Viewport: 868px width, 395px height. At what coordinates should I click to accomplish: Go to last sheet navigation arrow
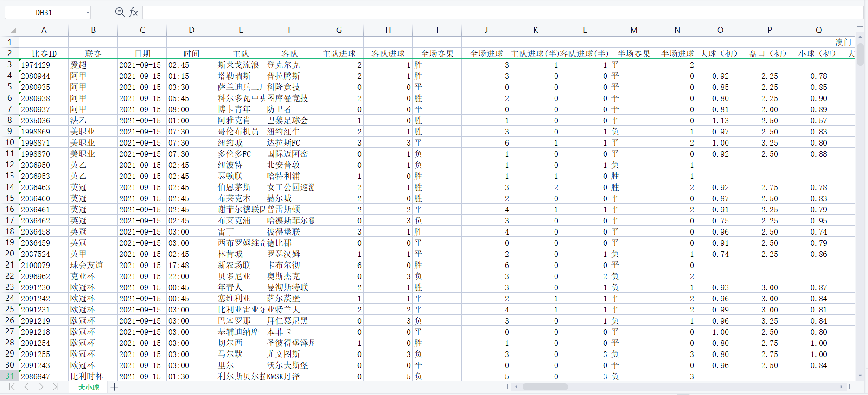pyautogui.click(x=56, y=387)
